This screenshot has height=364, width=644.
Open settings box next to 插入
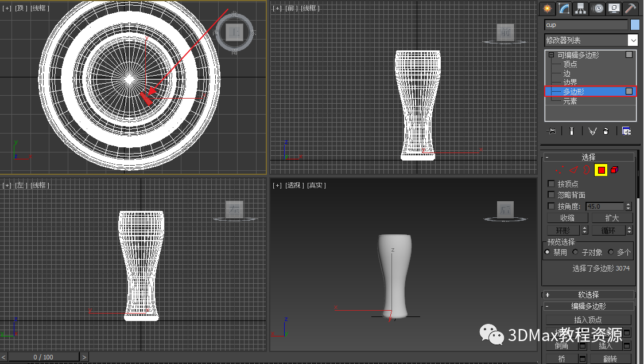[x=627, y=346]
